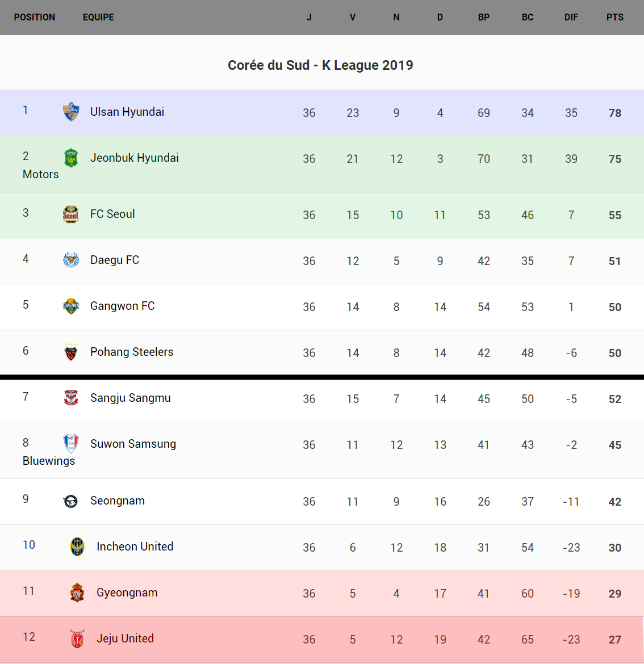Click the Jeonbuk Hyundai Motors green crest
The height and width of the screenshot is (664, 644).
71,158
